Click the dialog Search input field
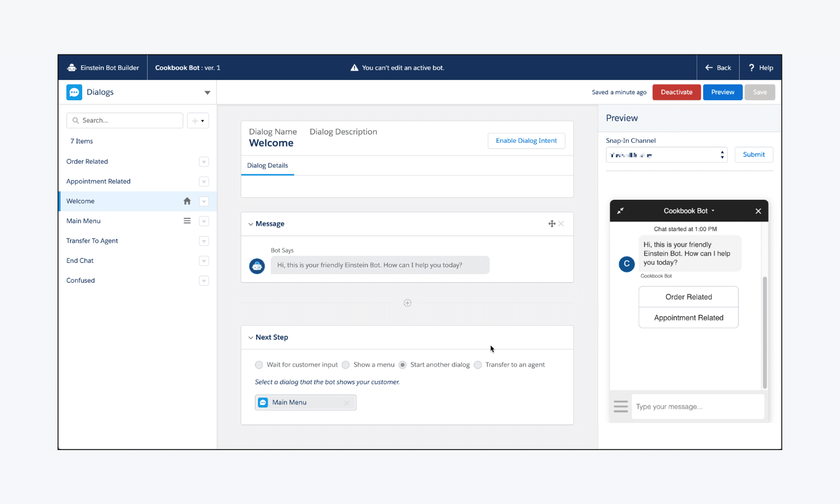The height and width of the screenshot is (504, 840). click(x=125, y=121)
